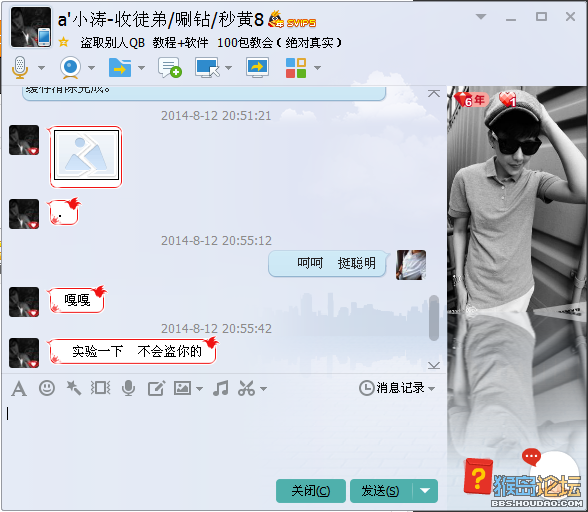Start a voice call with microphone icon
The height and width of the screenshot is (512, 588).
(20, 68)
